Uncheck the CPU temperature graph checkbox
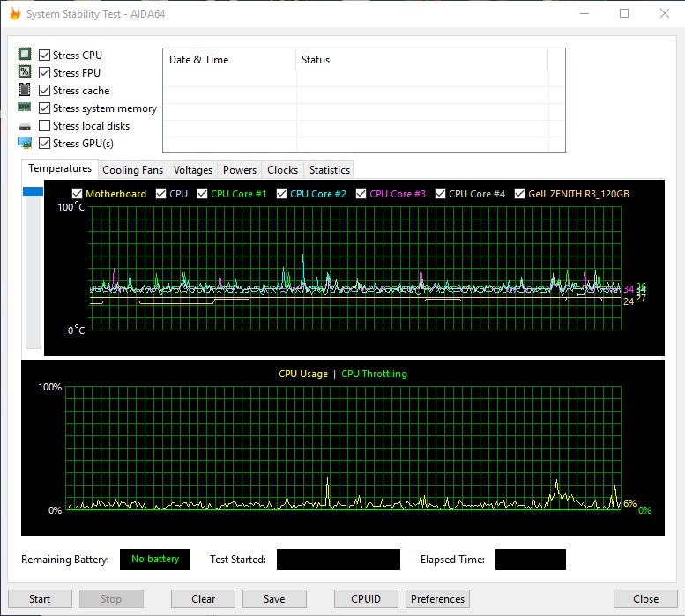The width and height of the screenshot is (685, 616). (x=160, y=193)
